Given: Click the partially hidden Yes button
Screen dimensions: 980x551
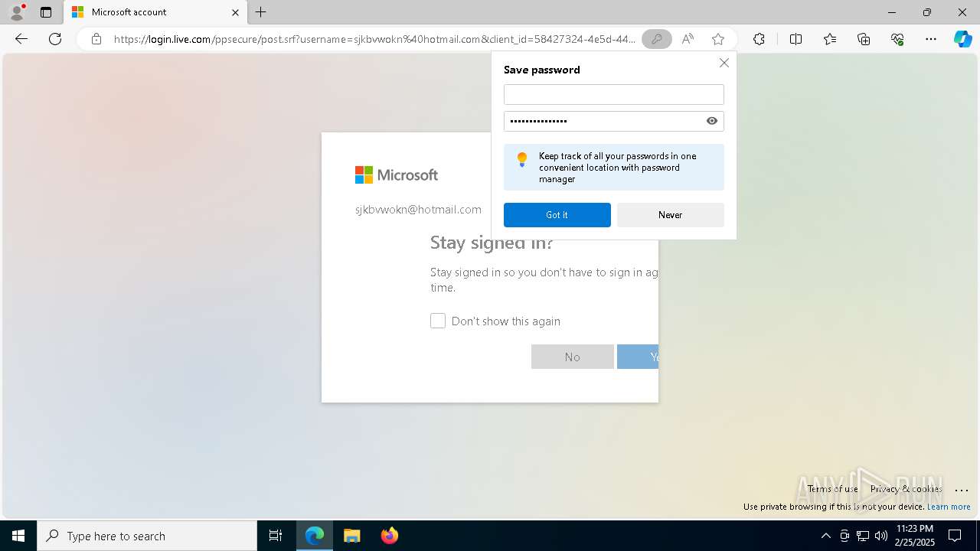Looking at the screenshot, I should point(638,357).
